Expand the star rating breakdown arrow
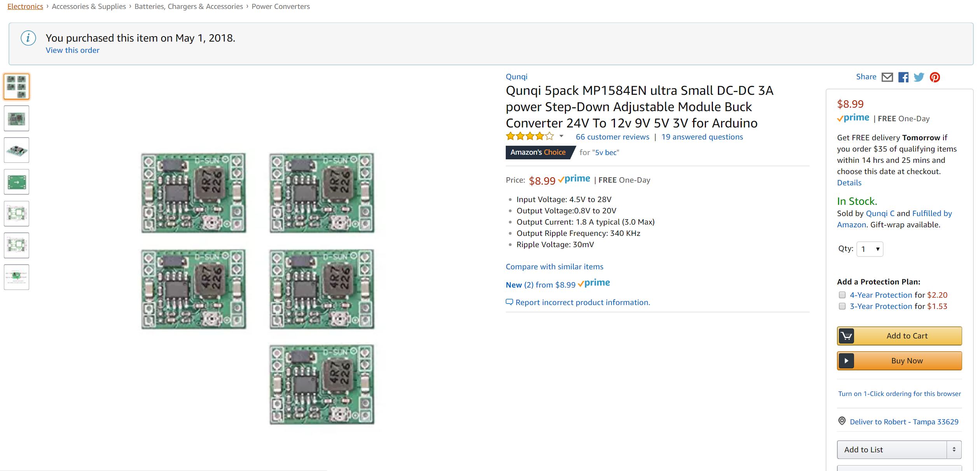 pyautogui.click(x=561, y=136)
